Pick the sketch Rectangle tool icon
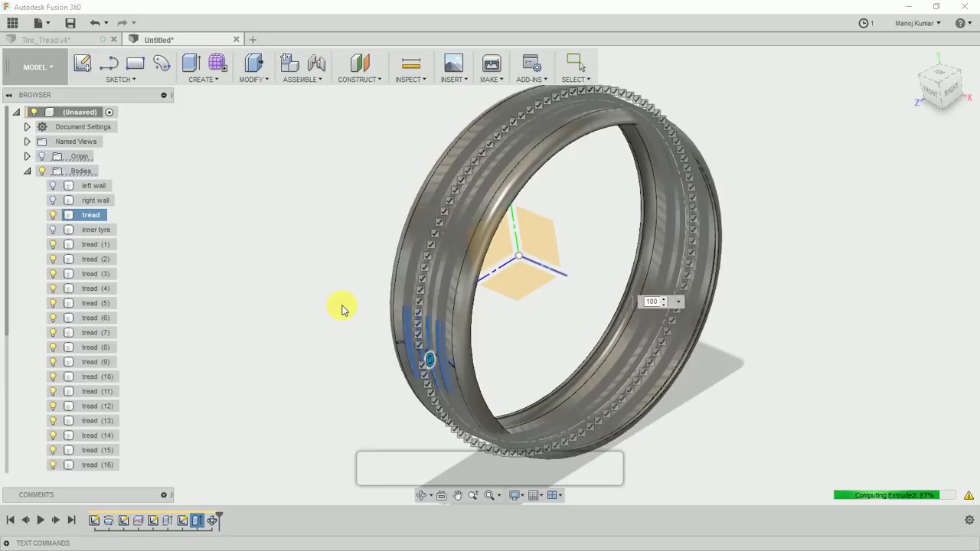The width and height of the screenshot is (980, 551). [135, 64]
